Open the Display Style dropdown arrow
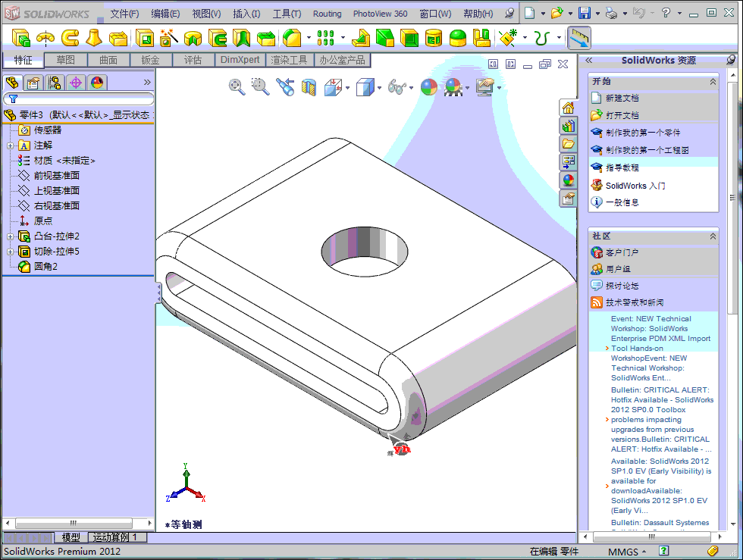Image resolution: width=743 pixels, height=560 pixels. (379, 88)
